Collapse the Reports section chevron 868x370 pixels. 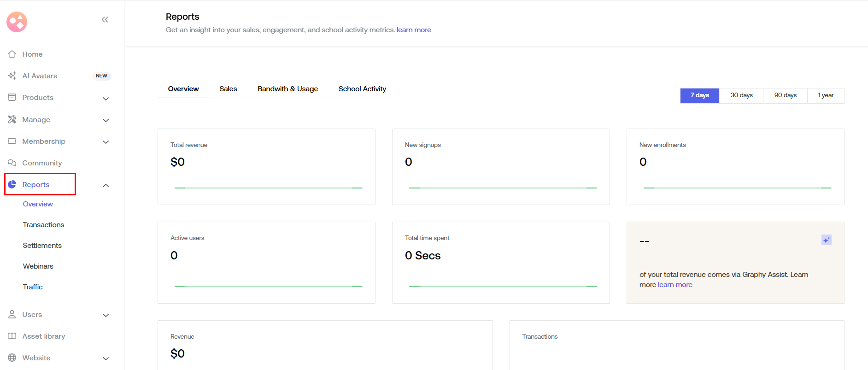point(106,185)
